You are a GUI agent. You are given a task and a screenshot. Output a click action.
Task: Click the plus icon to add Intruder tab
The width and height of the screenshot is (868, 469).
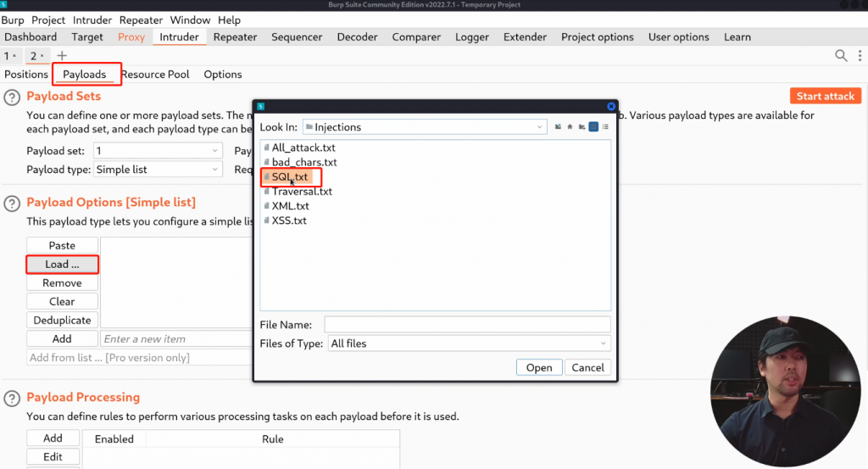click(x=62, y=55)
